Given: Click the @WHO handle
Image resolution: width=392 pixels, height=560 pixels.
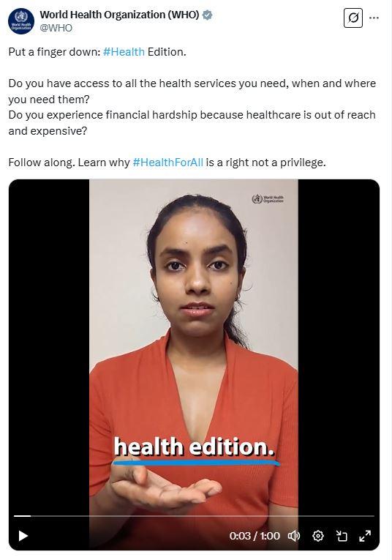Looking at the screenshot, I should [56, 28].
